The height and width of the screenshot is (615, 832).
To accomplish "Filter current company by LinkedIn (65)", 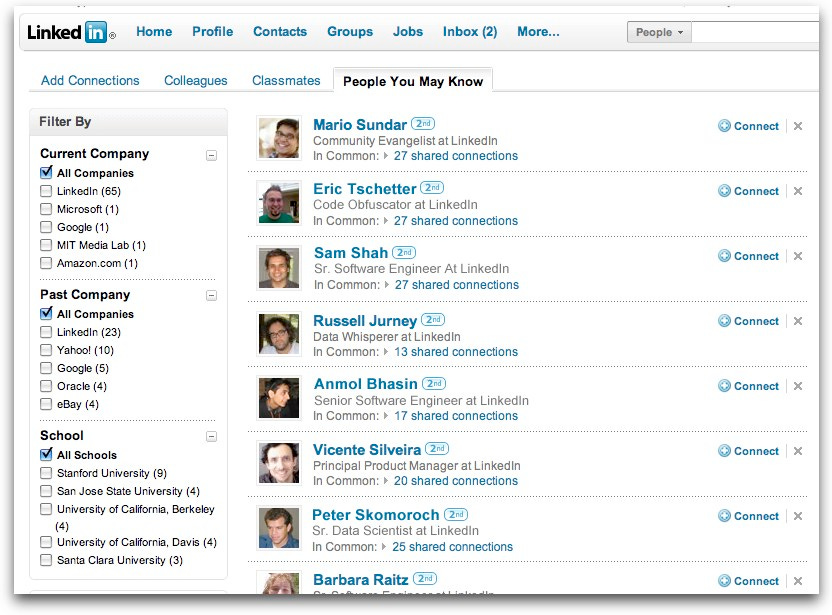I will 46,191.
